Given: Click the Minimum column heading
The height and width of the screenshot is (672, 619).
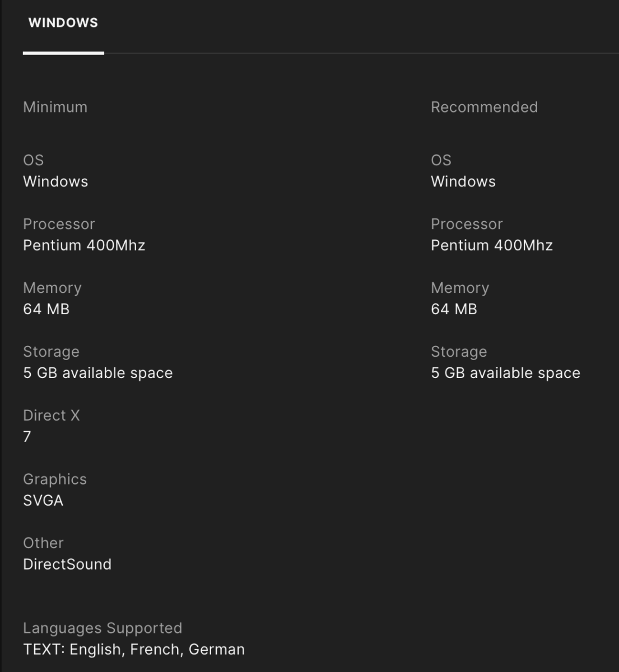Looking at the screenshot, I should tap(55, 107).
